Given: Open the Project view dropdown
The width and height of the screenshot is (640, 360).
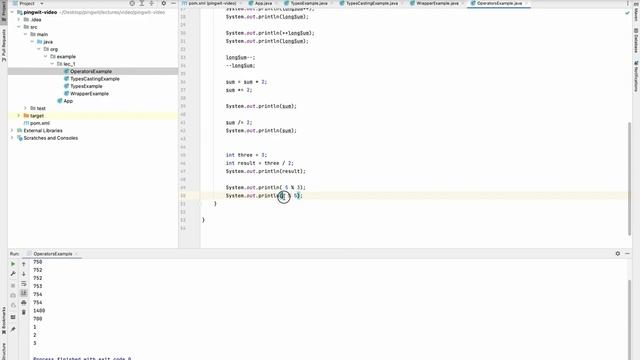Looking at the screenshot, I should 42,3.
